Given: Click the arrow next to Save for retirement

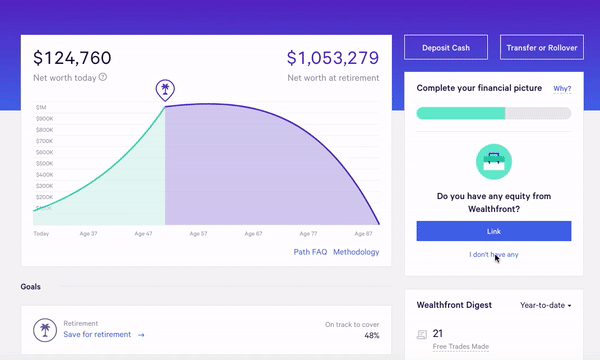Looking at the screenshot, I should point(141,335).
